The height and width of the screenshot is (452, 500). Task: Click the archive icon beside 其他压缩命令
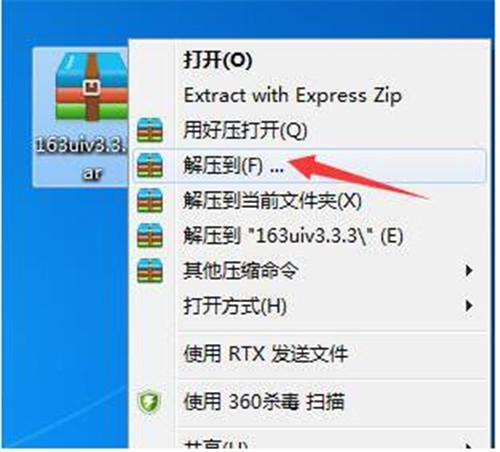click(150, 271)
